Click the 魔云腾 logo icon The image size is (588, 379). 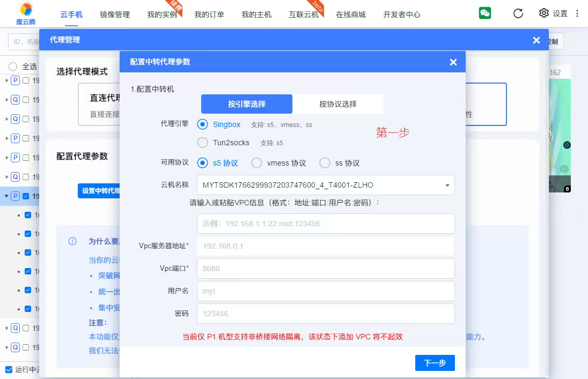point(25,10)
